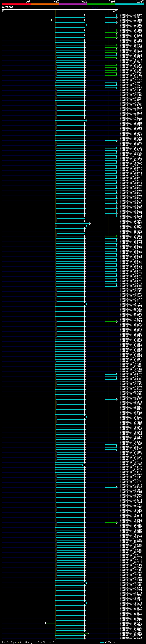Select UniRef100_Q84LX1 label
Screen dimensions: 146x644
131,286
